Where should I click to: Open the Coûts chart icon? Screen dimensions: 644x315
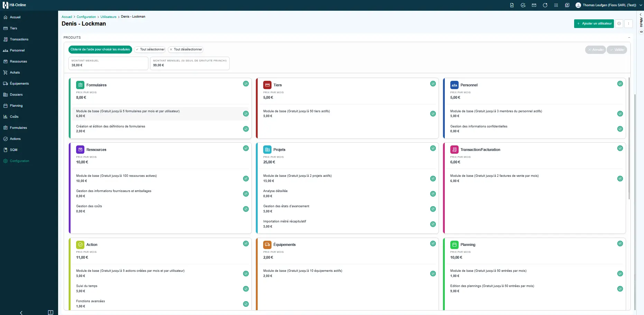[x=6, y=117]
